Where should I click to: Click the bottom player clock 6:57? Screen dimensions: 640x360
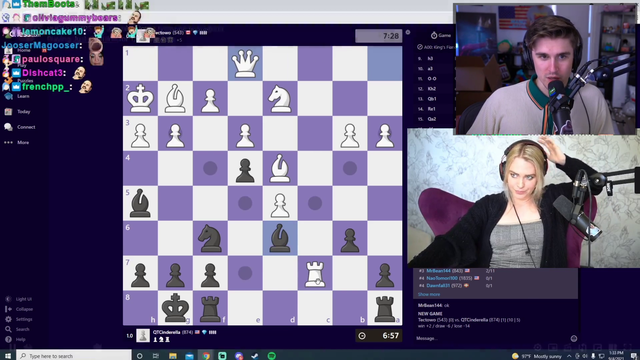[378, 336]
